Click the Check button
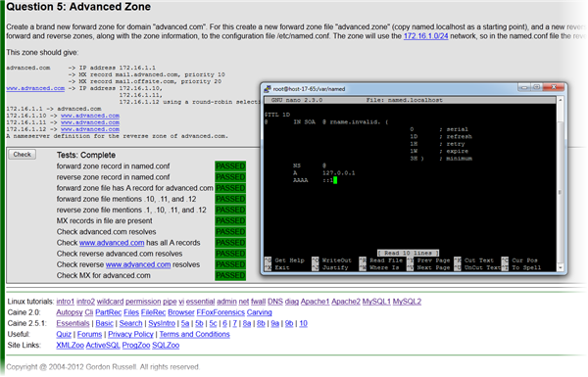This screenshot has width=588, height=377. tap(23, 155)
